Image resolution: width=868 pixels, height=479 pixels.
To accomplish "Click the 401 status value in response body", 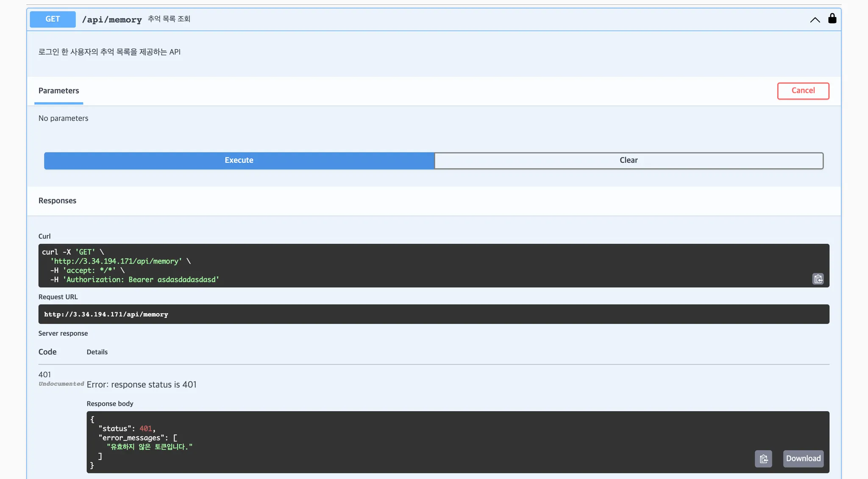I will click(145, 429).
